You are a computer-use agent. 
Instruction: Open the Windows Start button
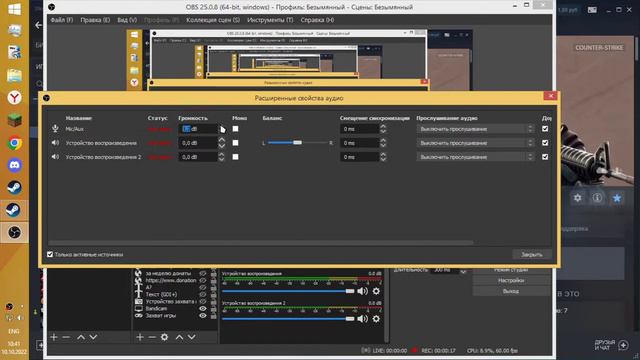click(14, 9)
